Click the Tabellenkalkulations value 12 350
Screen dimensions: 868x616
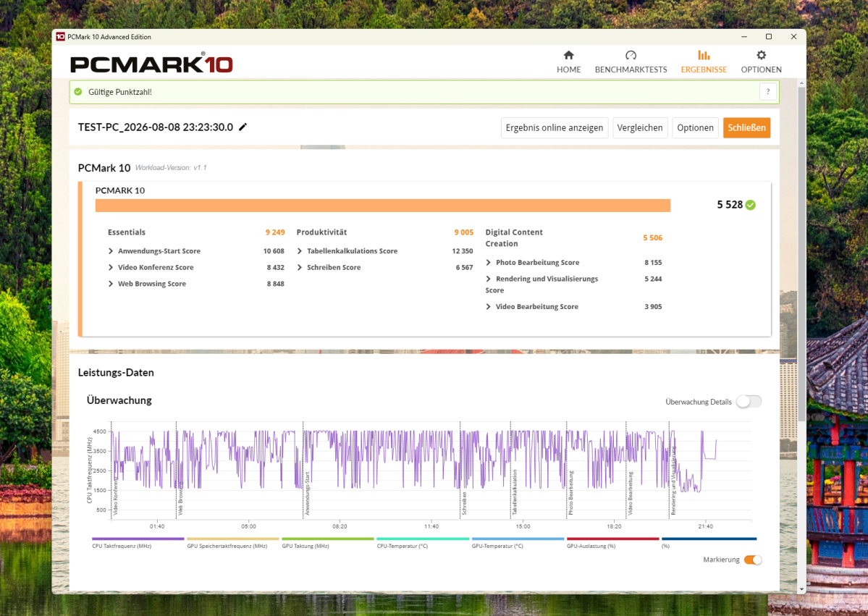tap(463, 251)
